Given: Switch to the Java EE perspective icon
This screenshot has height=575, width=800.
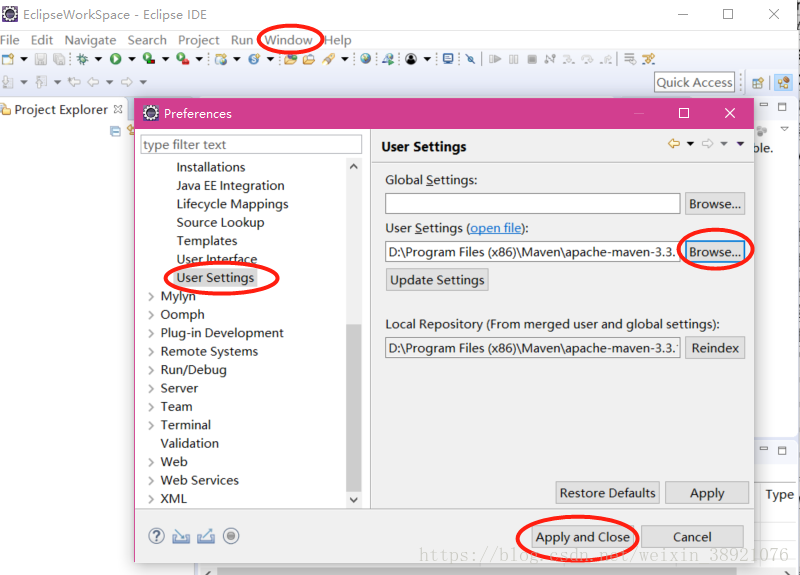Looking at the screenshot, I should pyautogui.click(x=783, y=83).
